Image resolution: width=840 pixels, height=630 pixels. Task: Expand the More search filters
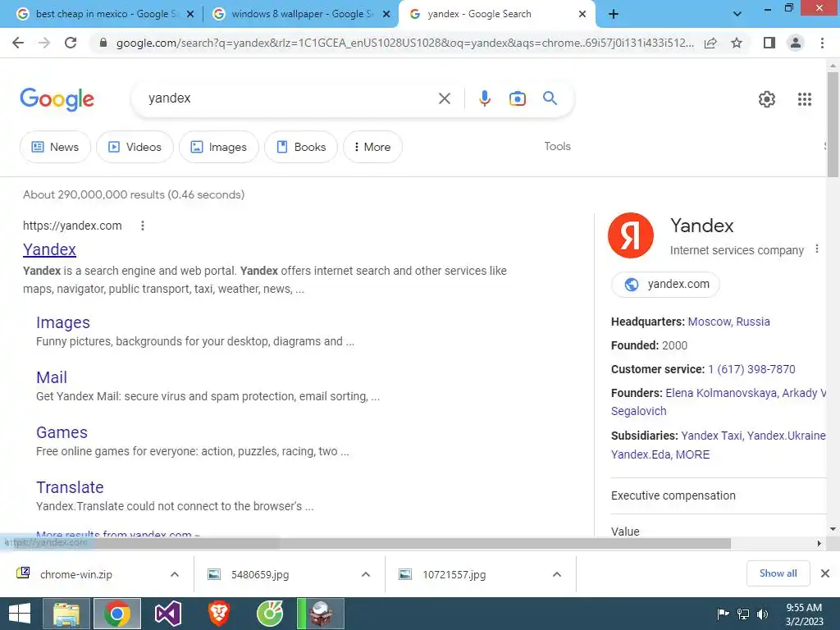pos(372,147)
